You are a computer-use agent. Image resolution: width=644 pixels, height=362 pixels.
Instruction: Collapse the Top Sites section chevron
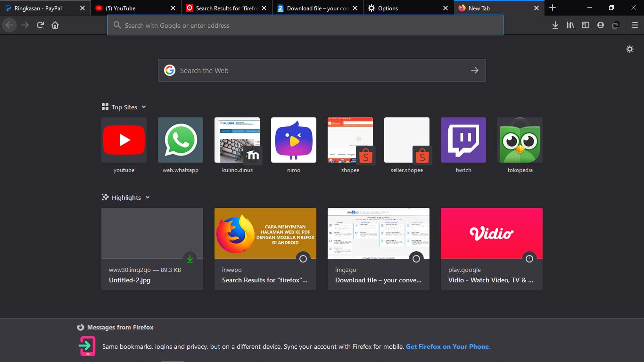(144, 107)
